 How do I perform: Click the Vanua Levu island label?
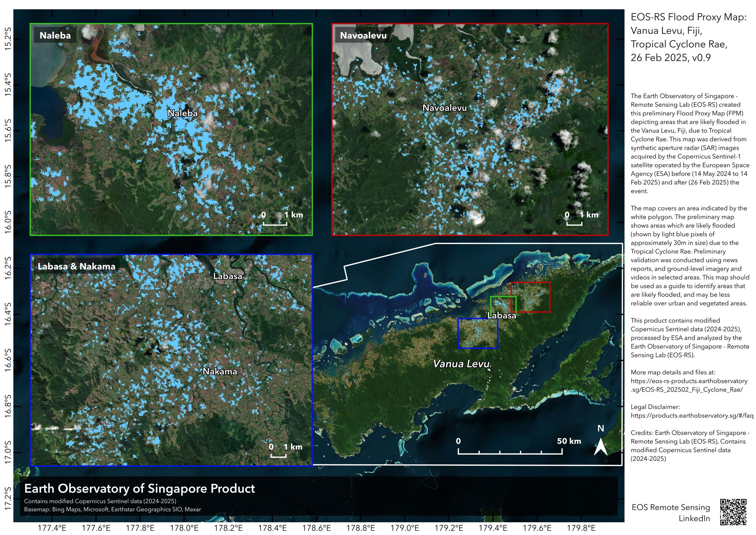(x=461, y=364)
